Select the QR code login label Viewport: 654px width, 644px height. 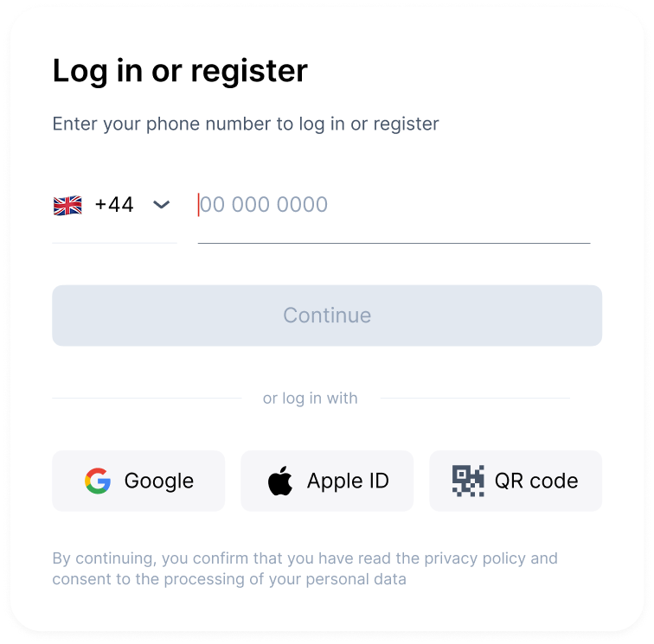536,481
